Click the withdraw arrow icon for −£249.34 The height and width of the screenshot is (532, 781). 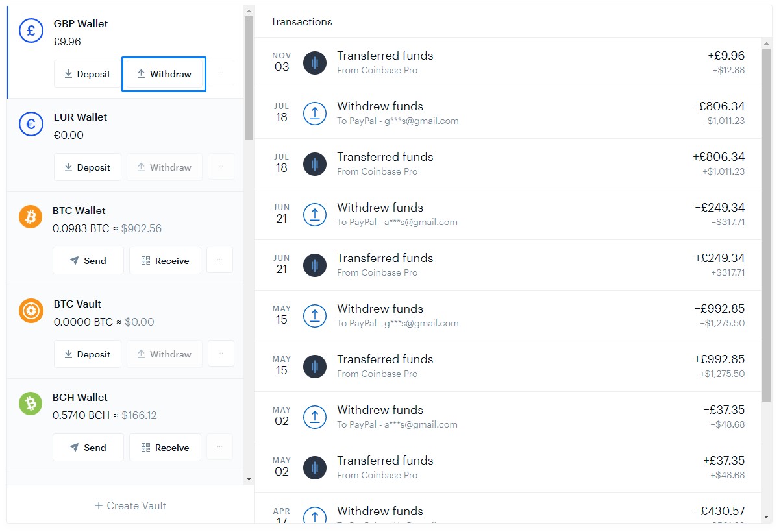pos(315,215)
